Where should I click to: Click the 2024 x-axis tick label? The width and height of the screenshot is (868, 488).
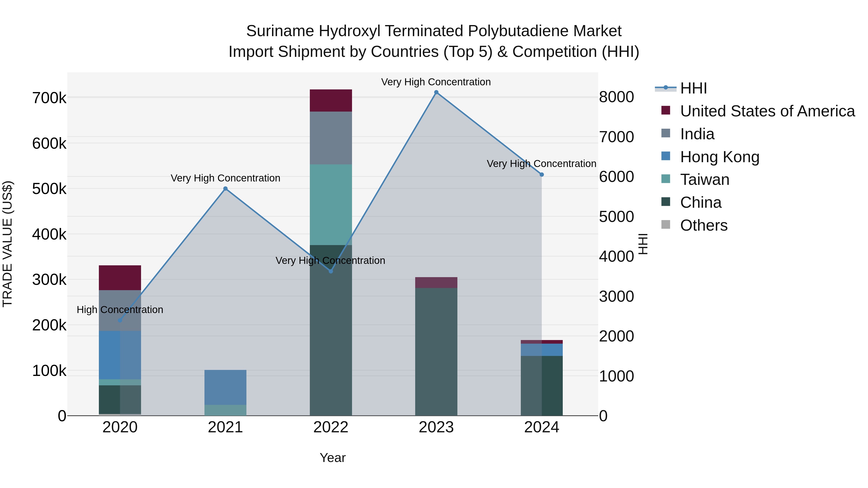(542, 427)
